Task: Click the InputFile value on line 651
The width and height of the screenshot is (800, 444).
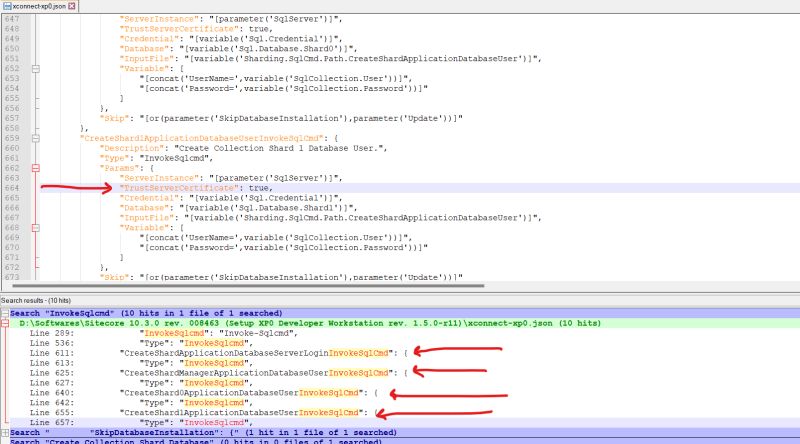Action: pyautogui.click(x=362, y=59)
